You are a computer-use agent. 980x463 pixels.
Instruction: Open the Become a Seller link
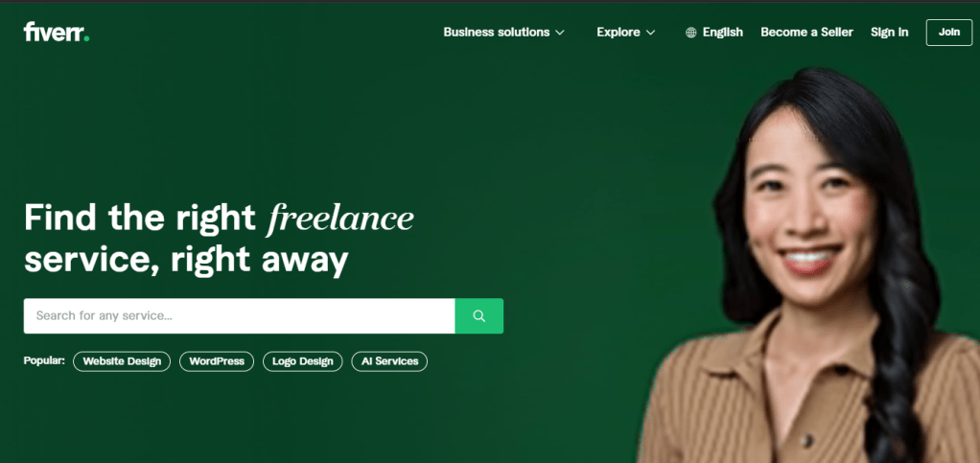pos(806,32)
